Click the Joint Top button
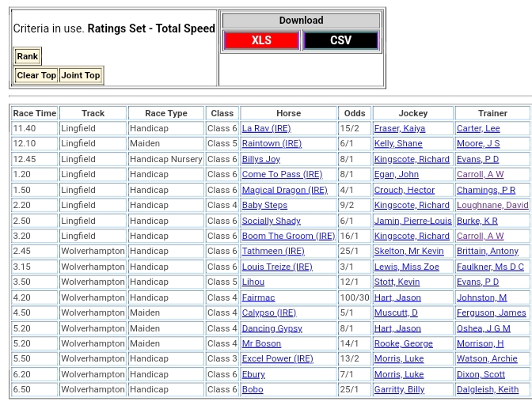 point(81,75)
